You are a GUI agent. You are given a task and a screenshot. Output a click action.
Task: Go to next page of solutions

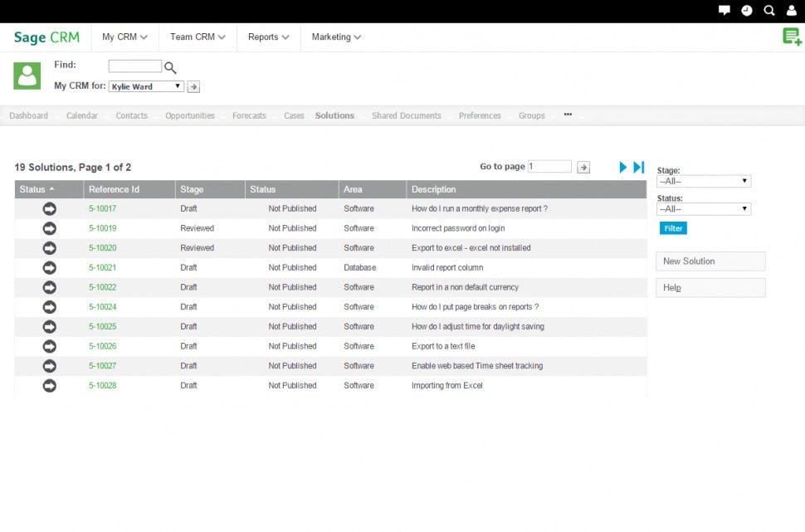click(x=622, y=168)
